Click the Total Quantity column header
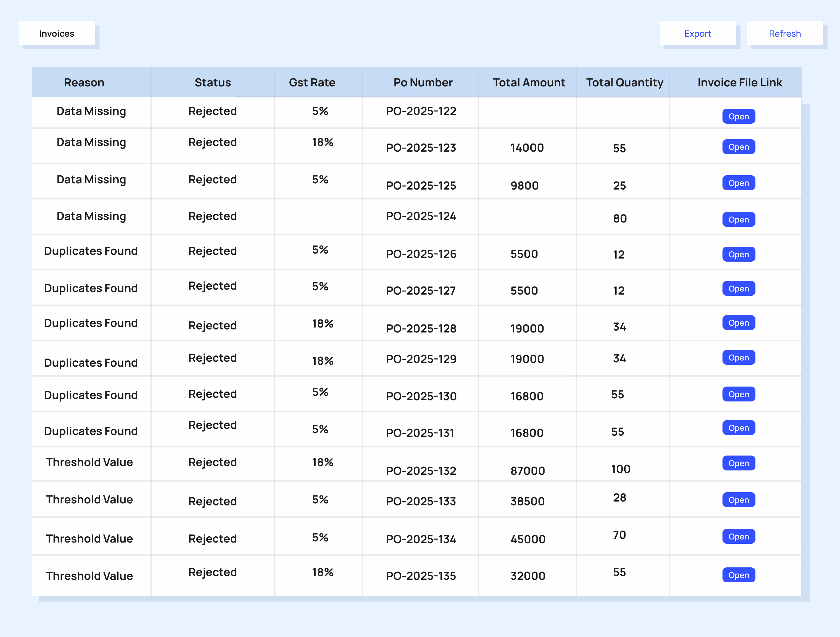840x637 pixels. pyautogui.click(x=624, y=82)
